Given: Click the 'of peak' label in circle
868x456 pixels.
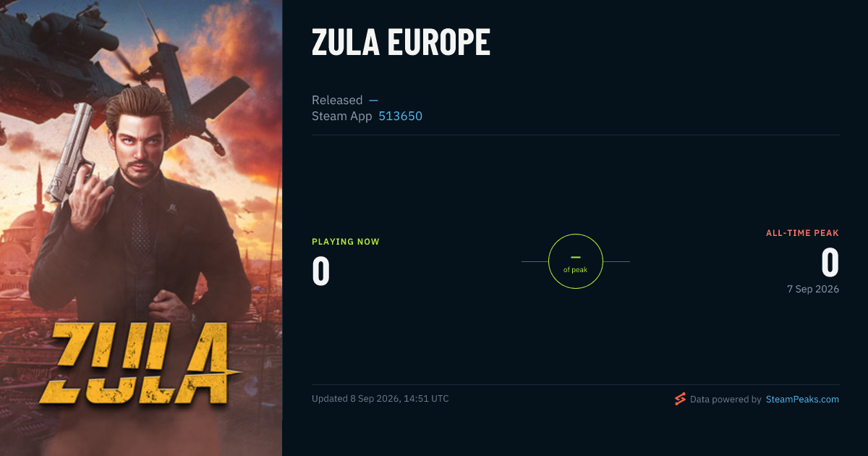Looking at the screenshot, I should [576, 270].
